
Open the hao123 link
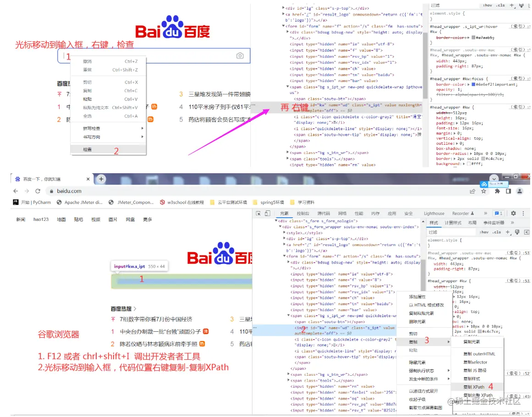(x=41, y=219)
